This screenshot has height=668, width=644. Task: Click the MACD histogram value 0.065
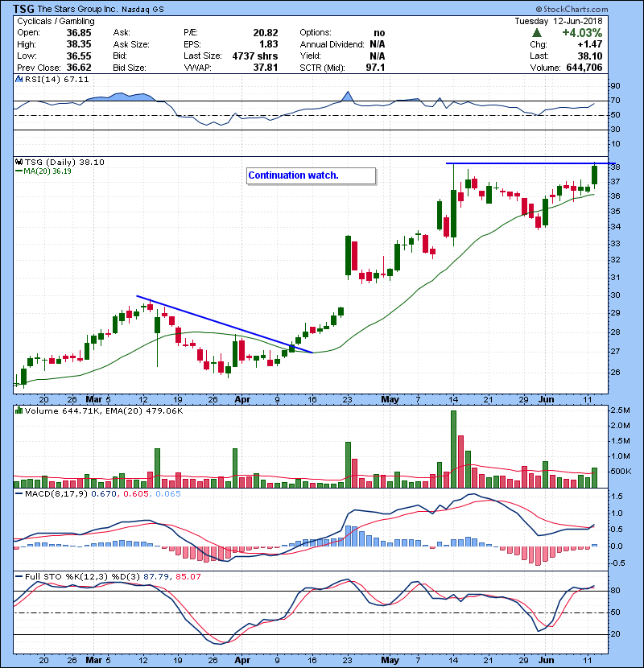(168, 494)
